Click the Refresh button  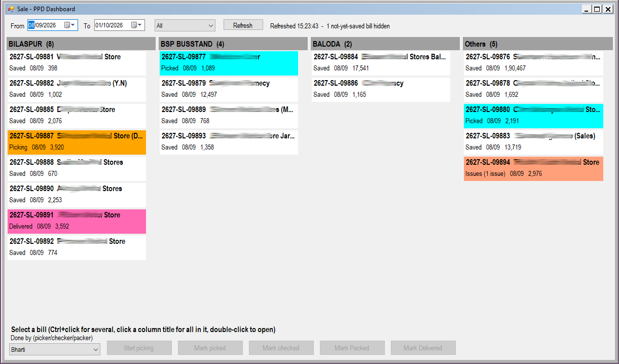[243, 25]
